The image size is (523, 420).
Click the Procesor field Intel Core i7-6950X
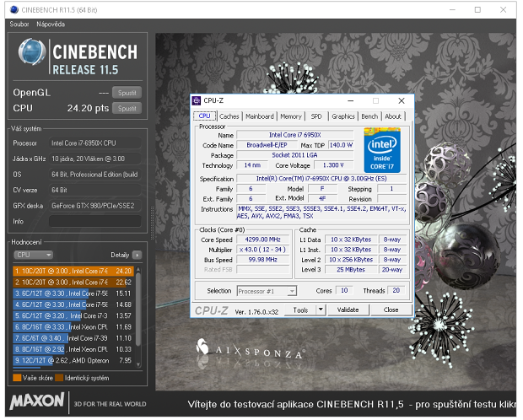pos(94,143)
